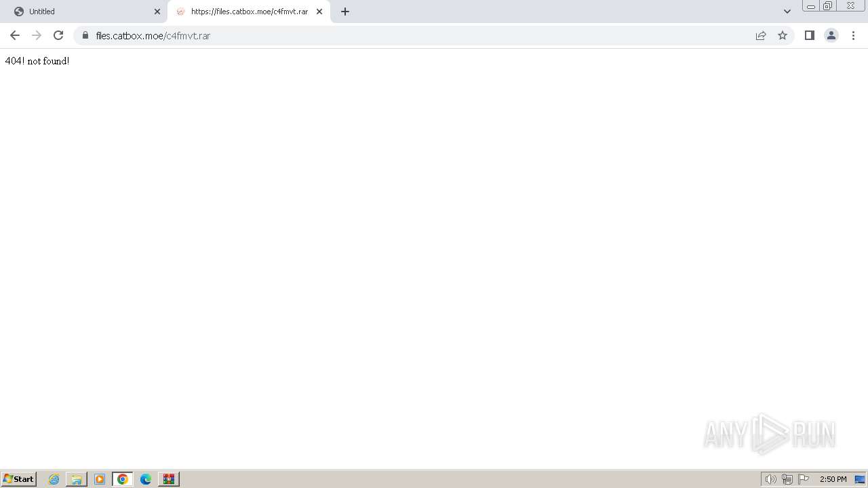
Task: Close the files.catbox.moe tab
Action: pos(319,12)
